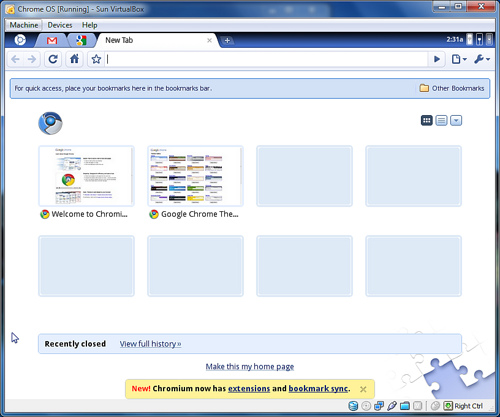Click the Google Chrome The... title
Screen dimensions: 500x417
pyautogui.click(x=200, y=214)
